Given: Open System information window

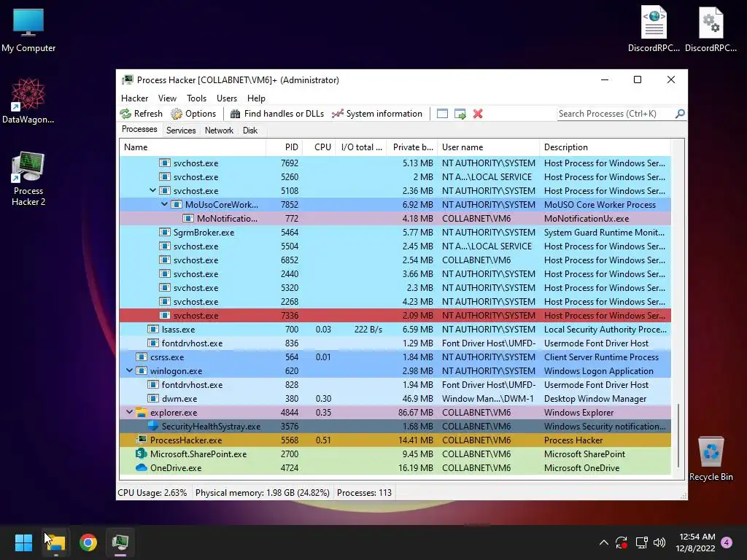Looking at the screenshot, I should coord(377,114).
